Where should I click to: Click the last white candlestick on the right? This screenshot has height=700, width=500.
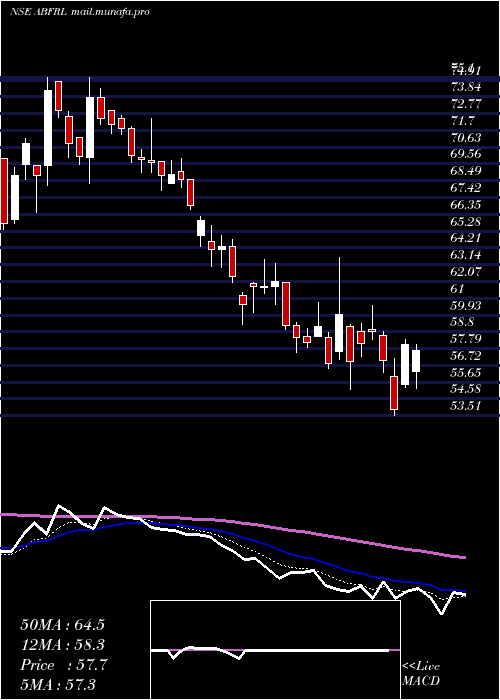click(x=416, y=361)
